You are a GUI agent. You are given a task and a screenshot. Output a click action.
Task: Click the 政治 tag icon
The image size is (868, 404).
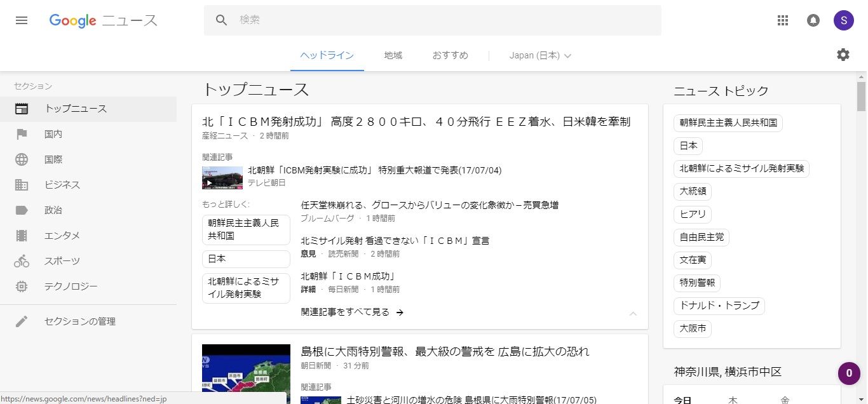pos(22,210)
